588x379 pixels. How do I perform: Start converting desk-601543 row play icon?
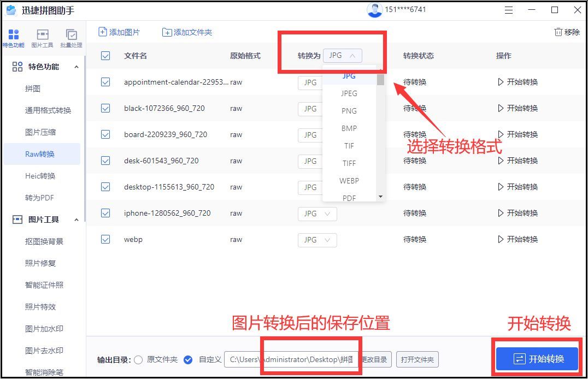click(x=501, y=161)
